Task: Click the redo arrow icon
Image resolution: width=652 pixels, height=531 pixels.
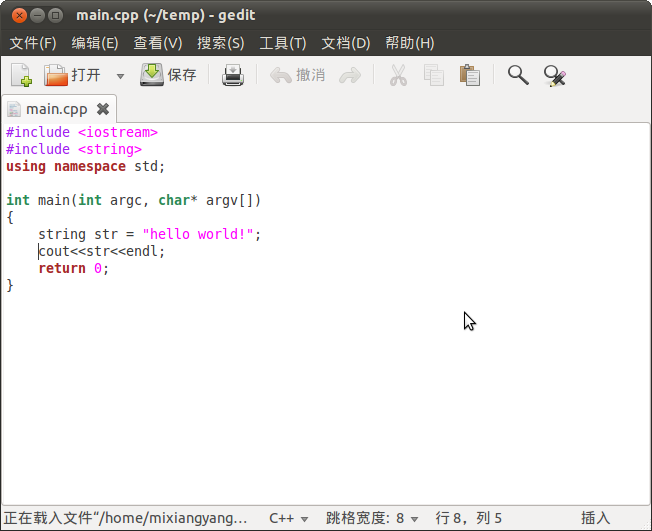Action: click(350, 76)
